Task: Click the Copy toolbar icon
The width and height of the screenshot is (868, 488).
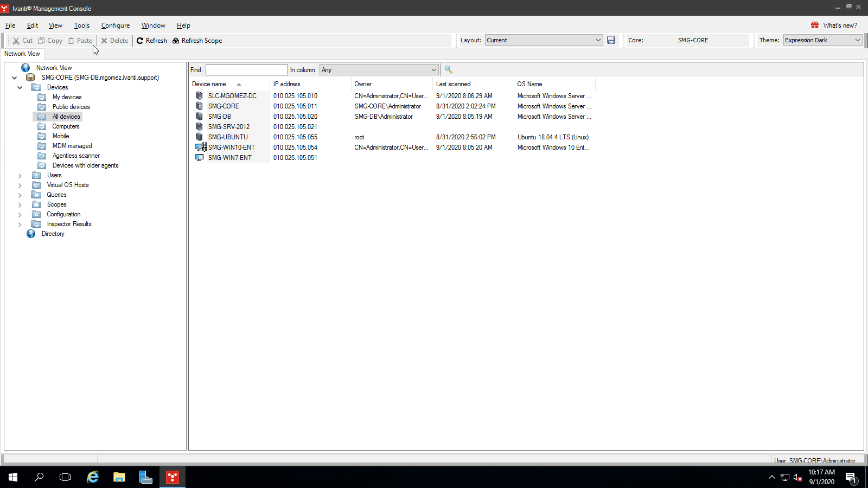Action: (x=41, y=40)
